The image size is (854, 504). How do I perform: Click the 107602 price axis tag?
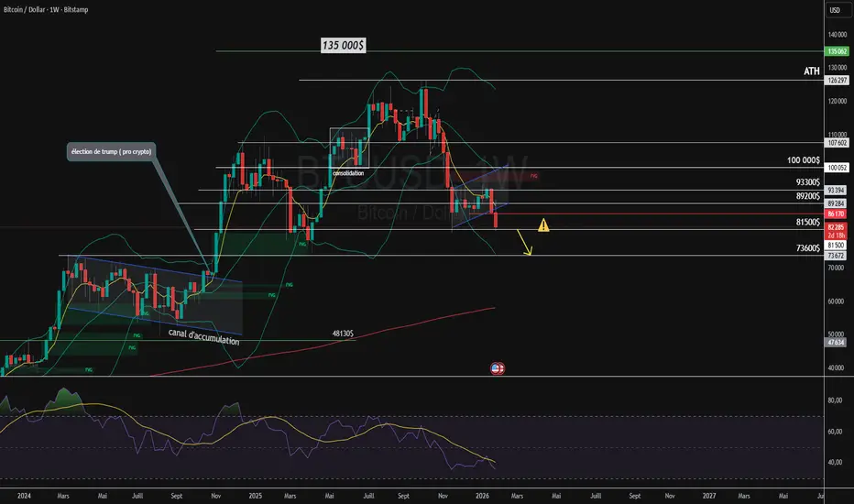pos(838,143)
